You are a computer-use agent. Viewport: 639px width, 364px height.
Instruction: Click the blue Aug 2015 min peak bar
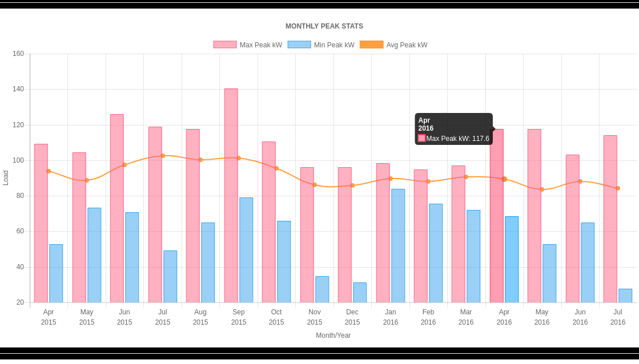(208, 262)
